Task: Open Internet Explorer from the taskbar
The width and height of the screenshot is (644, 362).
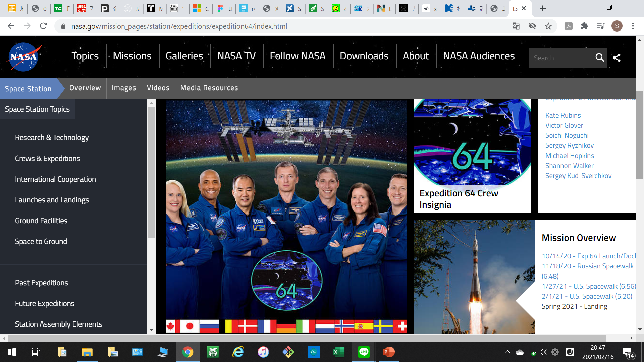Action: click(x=238, y=352)
